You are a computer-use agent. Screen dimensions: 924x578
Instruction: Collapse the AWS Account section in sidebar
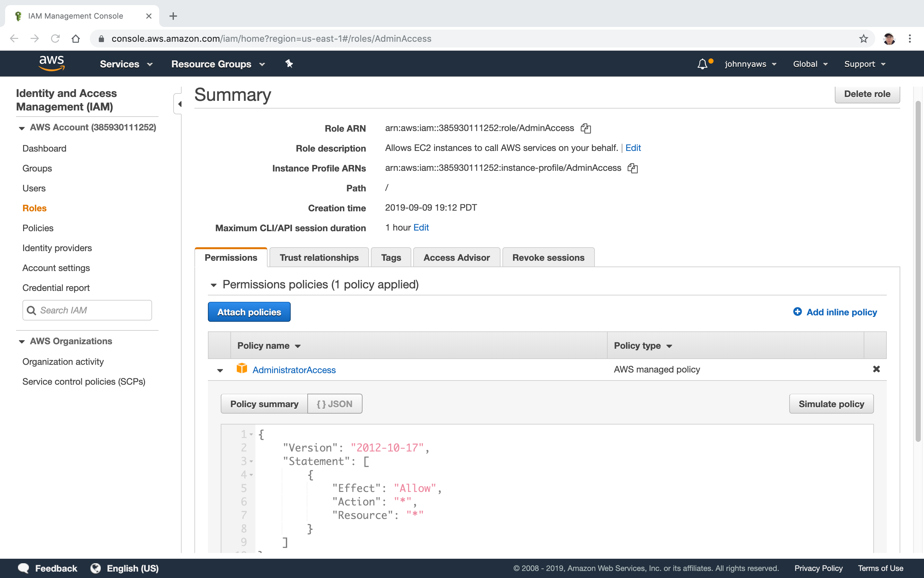pyautogui.click(x=22, y=128)
